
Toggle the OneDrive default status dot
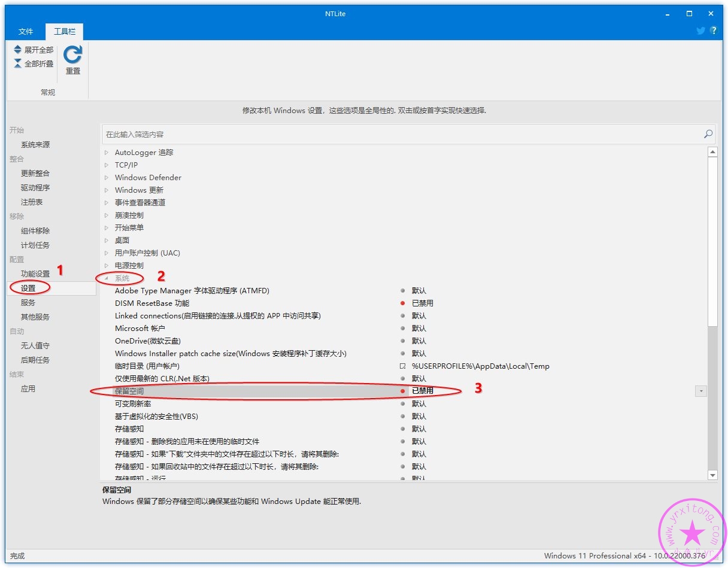403,341
